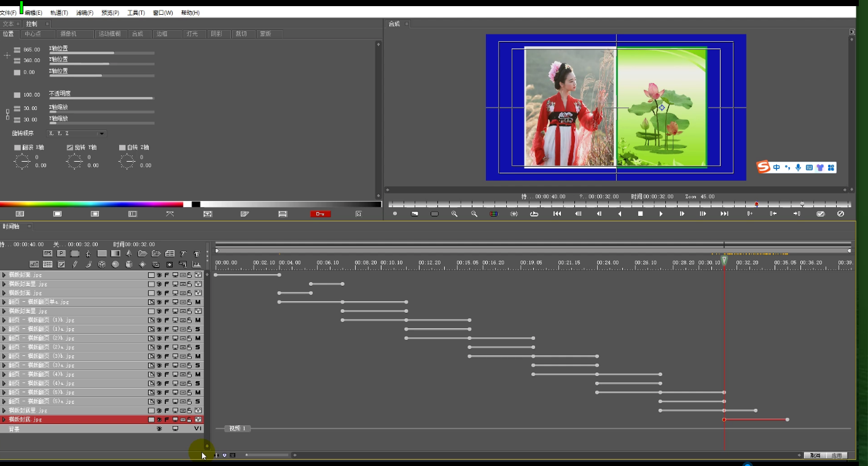Screen dimensions: 868x466
Task: Adjust the 不透明度 slider
Action: 101,98
